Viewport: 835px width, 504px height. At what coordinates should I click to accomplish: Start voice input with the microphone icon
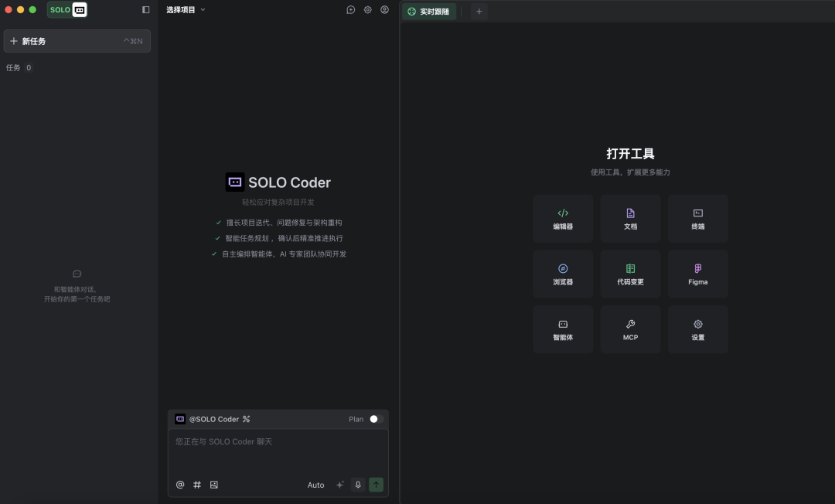click(x=358, y=485)
